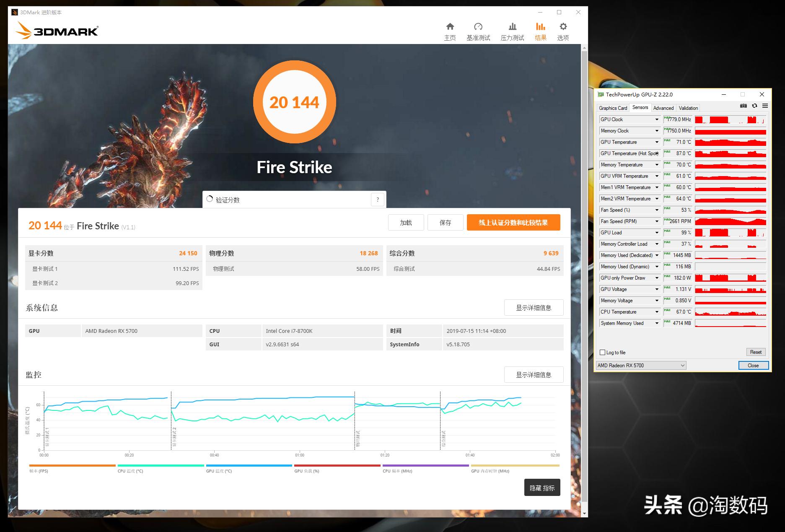Click the Fan Speed (RPM) sensor graph
Screen dimensions: 785x532
[731, 221]
